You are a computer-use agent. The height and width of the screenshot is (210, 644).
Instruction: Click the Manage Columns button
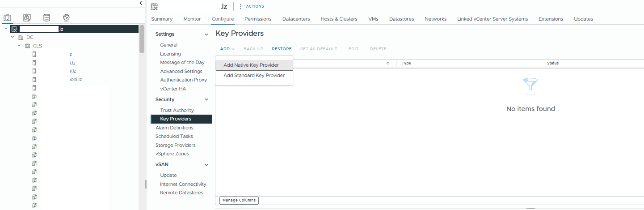pos(239,201)
